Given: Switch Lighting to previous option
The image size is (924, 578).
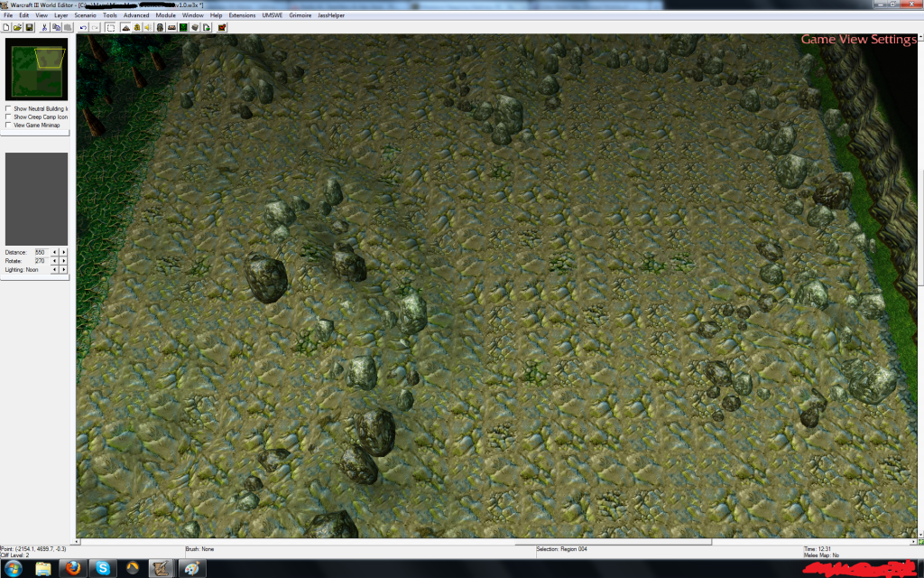Looking at the screenshot, I should click(55, 269).
